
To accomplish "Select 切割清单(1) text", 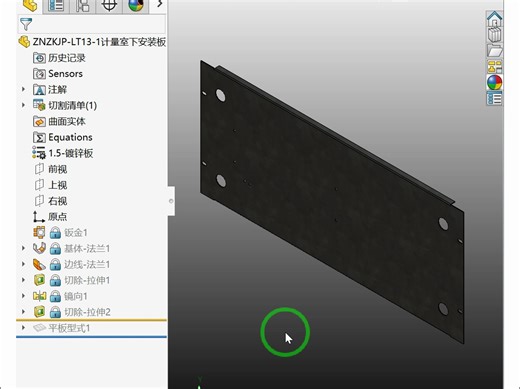I will tap(73, 105).
